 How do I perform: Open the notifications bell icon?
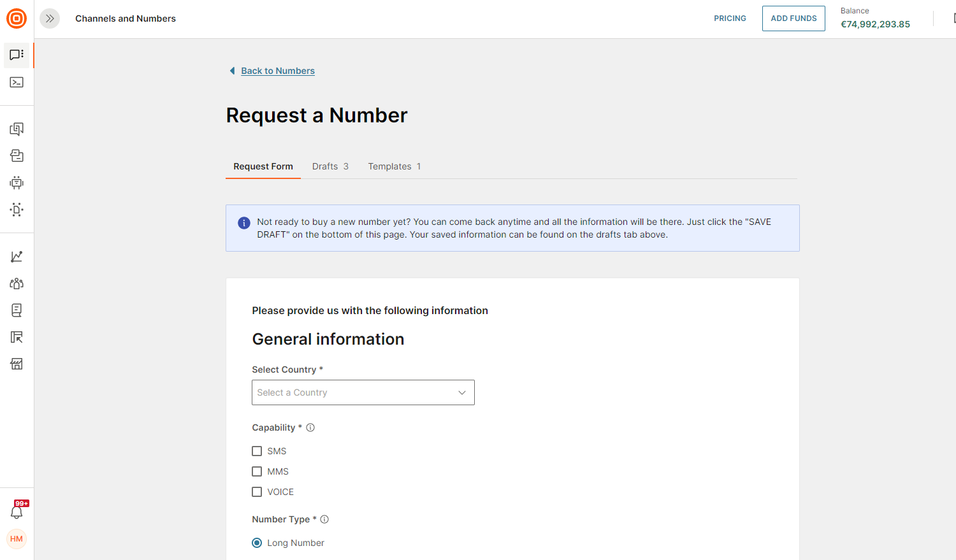(17, 512)
